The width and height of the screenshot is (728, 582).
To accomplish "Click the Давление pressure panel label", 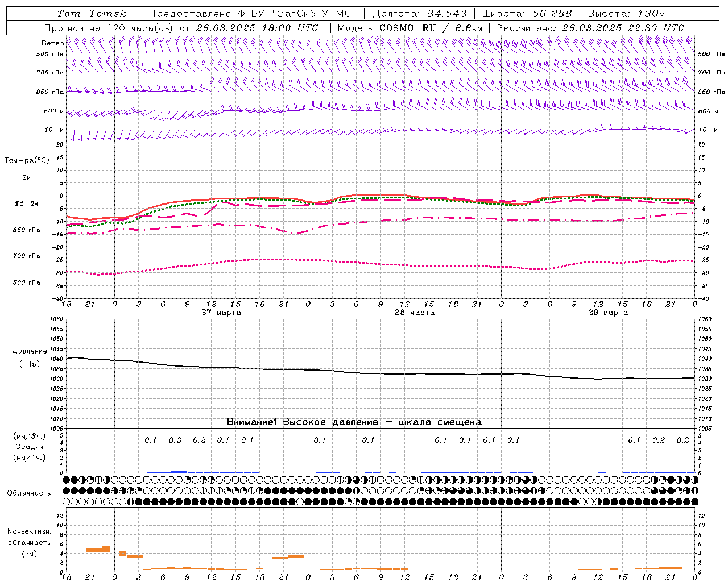I will [30, 351].
